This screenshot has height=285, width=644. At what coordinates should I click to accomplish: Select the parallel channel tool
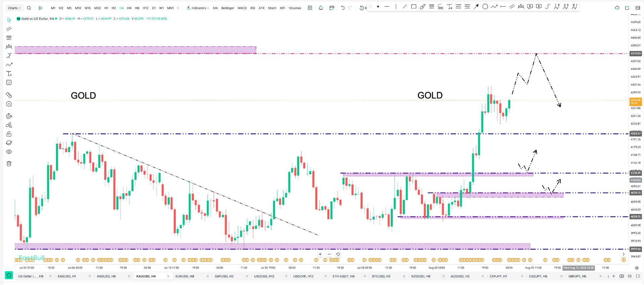coord(512,6)
